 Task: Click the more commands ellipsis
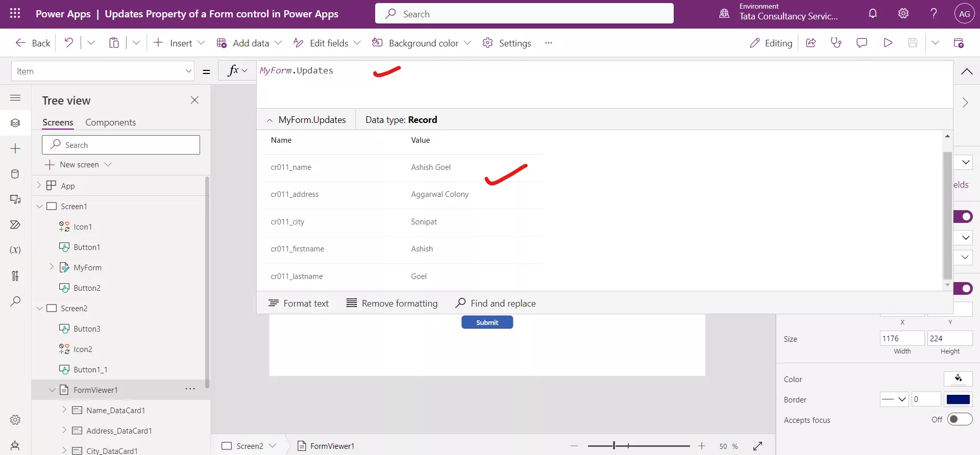coord(549,43)
